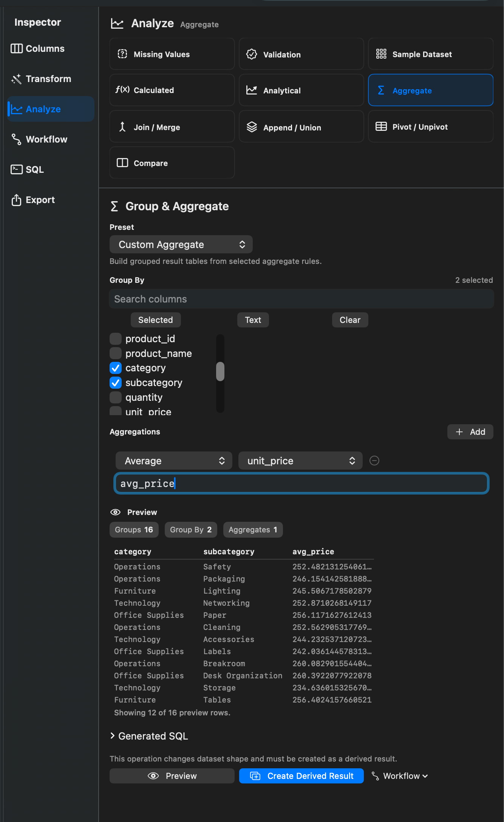The height and width of the screenshot is (822, 504).
Task: Click the subcategory column header
Action: pyautogui.click(x=229, y=552)
